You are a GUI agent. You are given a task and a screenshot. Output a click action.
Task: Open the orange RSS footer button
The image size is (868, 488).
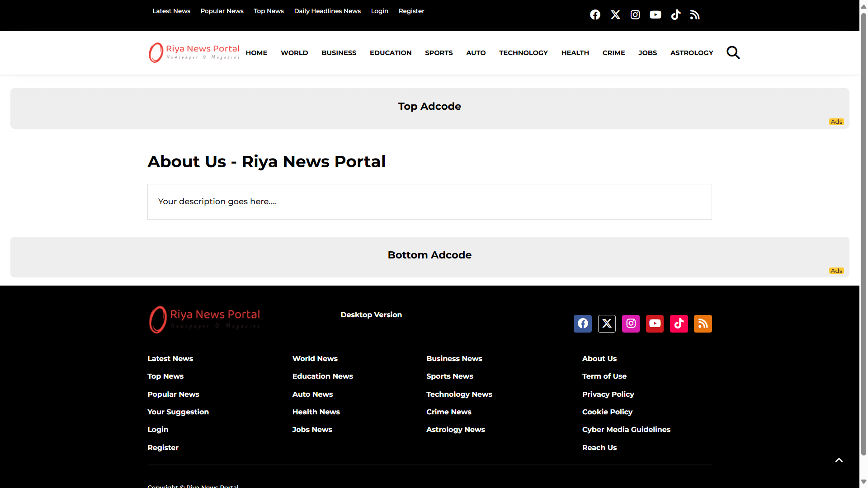(x=703, y=324)
